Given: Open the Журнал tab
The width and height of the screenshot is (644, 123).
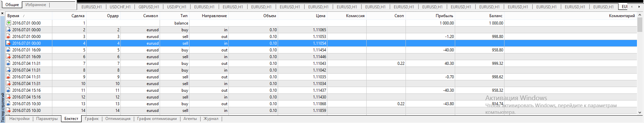Looking at the screenshot, I should coord(211,119).
